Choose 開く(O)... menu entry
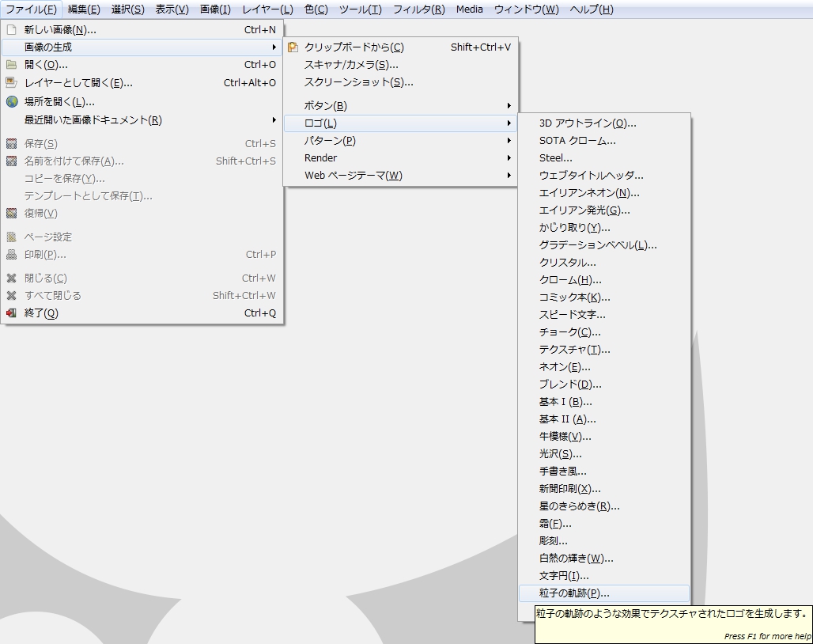The image size is (813, 644). coord(142,65)
